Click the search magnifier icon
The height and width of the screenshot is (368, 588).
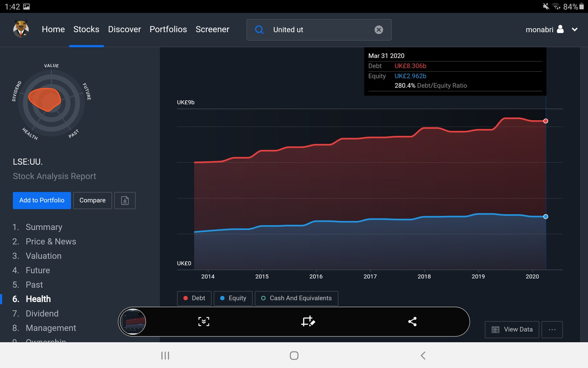click(260, 30)
